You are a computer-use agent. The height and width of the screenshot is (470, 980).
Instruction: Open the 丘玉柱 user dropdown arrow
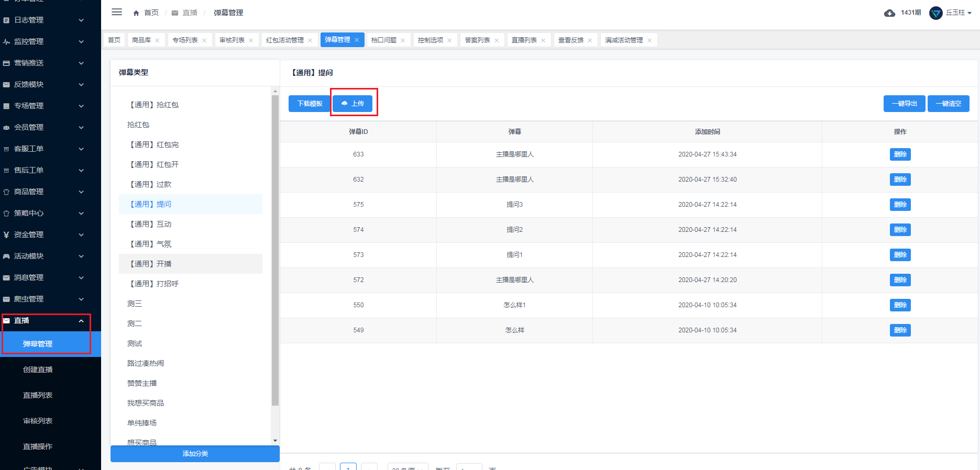click(970, 14)
